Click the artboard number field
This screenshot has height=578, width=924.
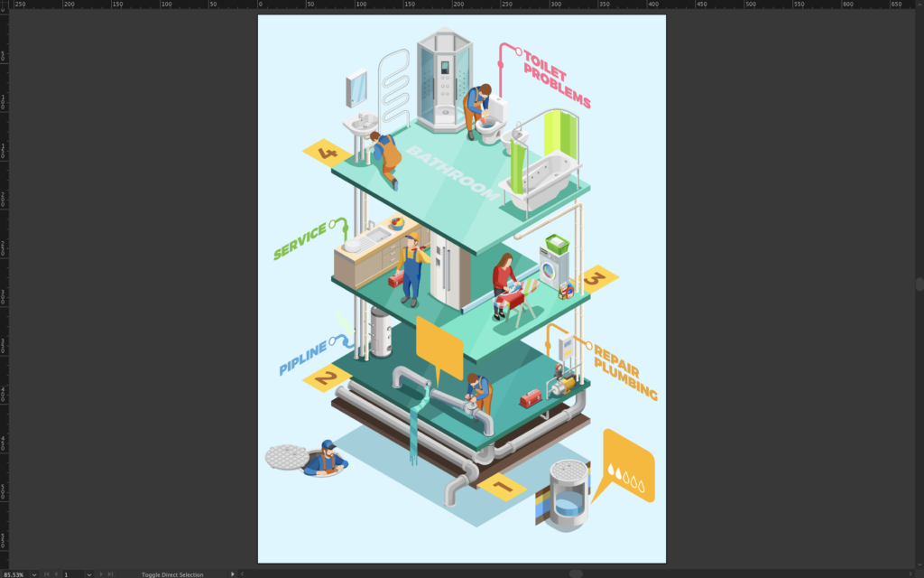pyautogui.click(x=74, y=573)
